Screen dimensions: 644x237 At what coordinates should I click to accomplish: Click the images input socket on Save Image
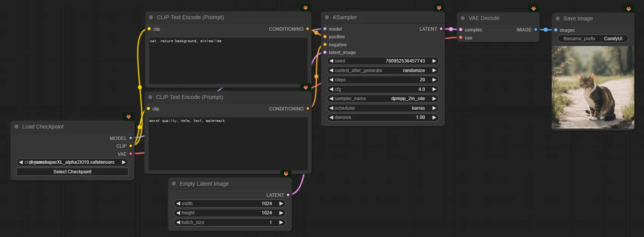pyautogui.click(x=556, y=30)
